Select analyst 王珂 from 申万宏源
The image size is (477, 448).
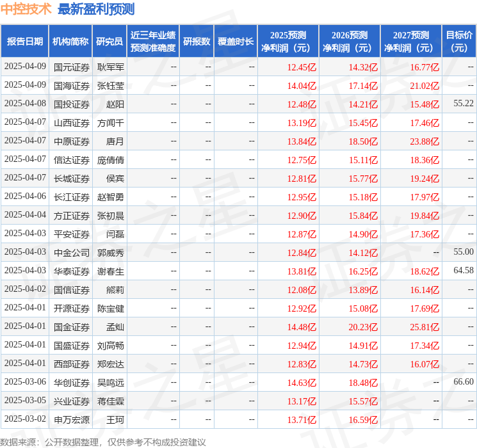point(115,420)
